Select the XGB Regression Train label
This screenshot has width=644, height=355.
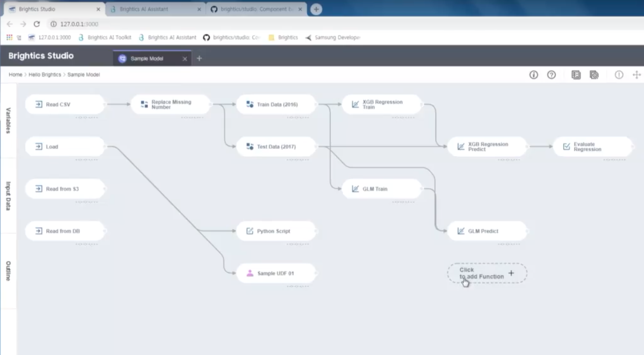pyautogui.click(x=383, y=104)
